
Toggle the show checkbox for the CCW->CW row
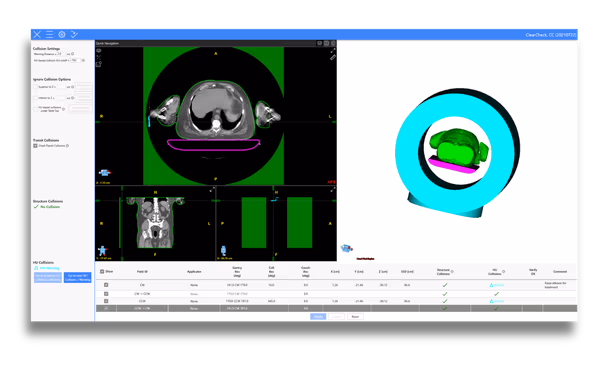106,308
